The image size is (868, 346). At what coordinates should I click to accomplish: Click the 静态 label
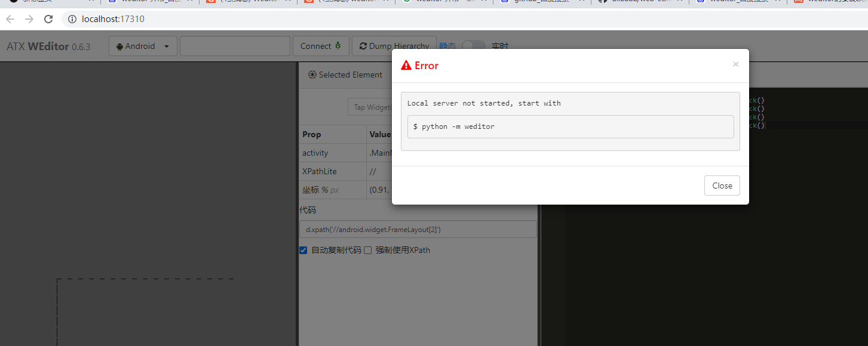pyautogui.click(x=447, y=46)
